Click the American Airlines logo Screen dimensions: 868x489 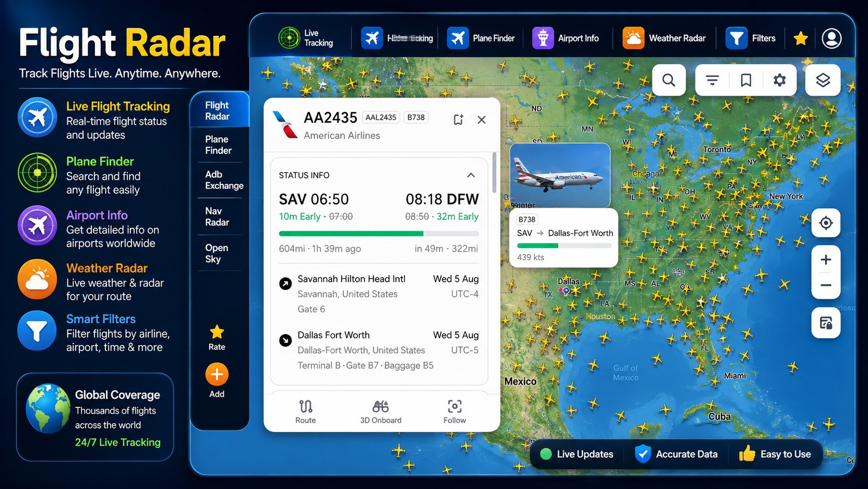(285, 125)
